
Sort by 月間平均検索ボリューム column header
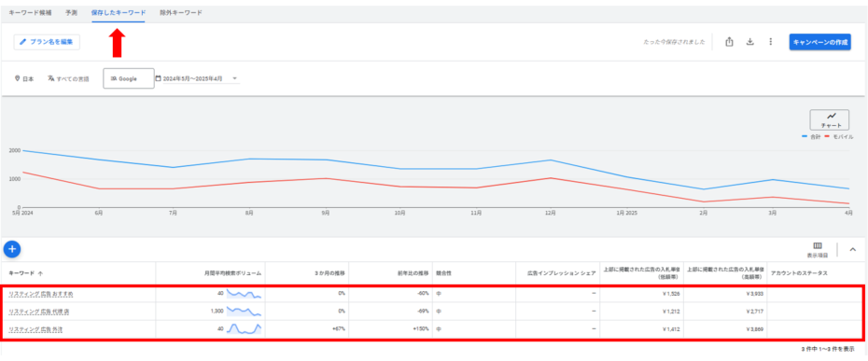tap(233, 273)
